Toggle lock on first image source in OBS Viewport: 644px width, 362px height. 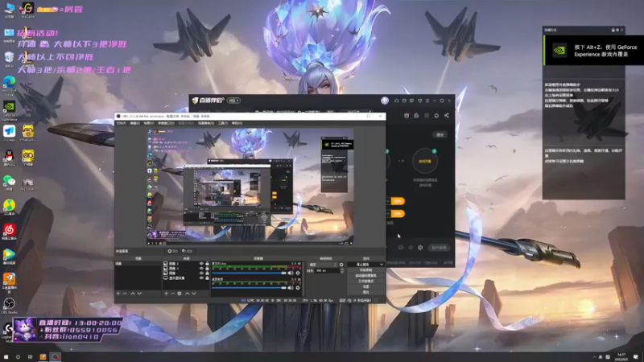pos(207,264)
